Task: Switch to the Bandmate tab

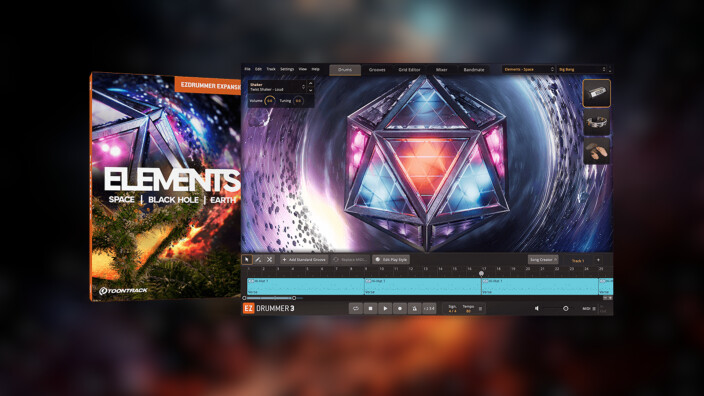Action: click(x=474, y=70)
